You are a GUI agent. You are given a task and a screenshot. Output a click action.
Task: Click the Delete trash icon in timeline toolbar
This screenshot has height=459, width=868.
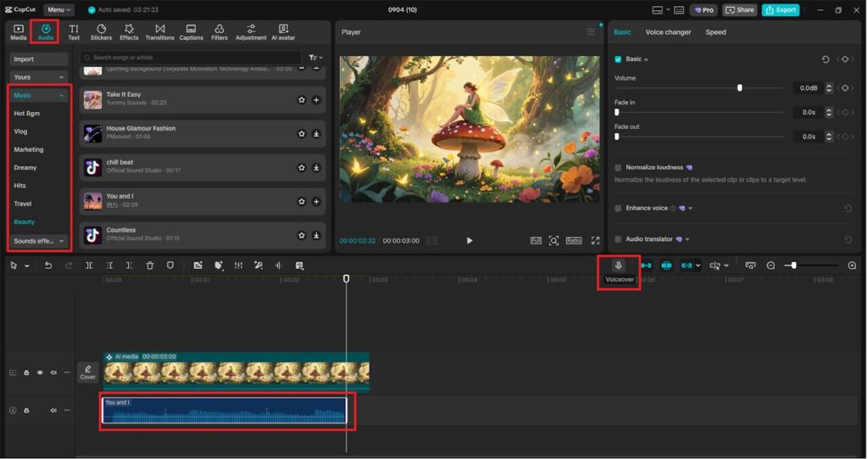[x=150, y=266]
